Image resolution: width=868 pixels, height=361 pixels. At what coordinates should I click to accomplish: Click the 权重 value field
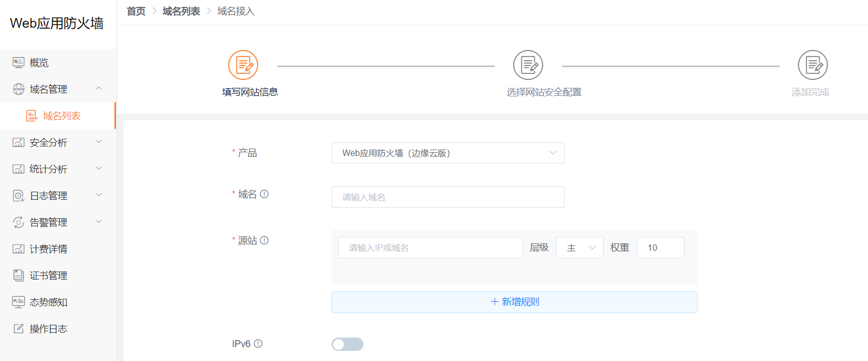click(x=660, y=248)
